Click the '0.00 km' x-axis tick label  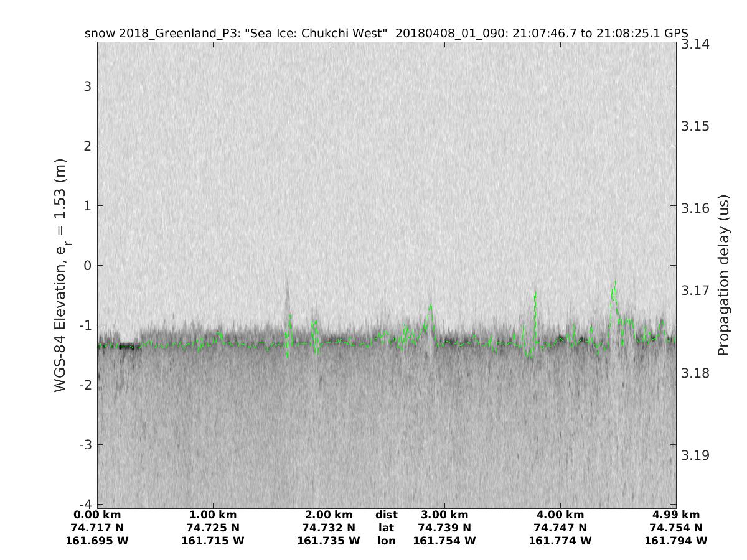[x=96, y=515]
